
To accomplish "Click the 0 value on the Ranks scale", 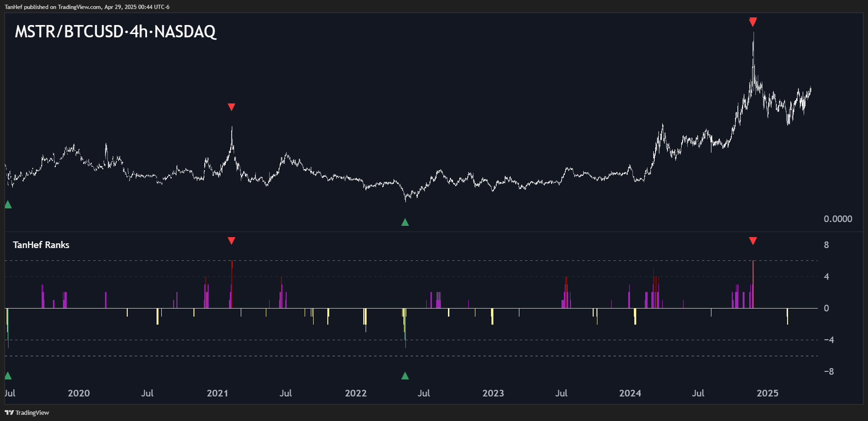I will click(826, 308).
